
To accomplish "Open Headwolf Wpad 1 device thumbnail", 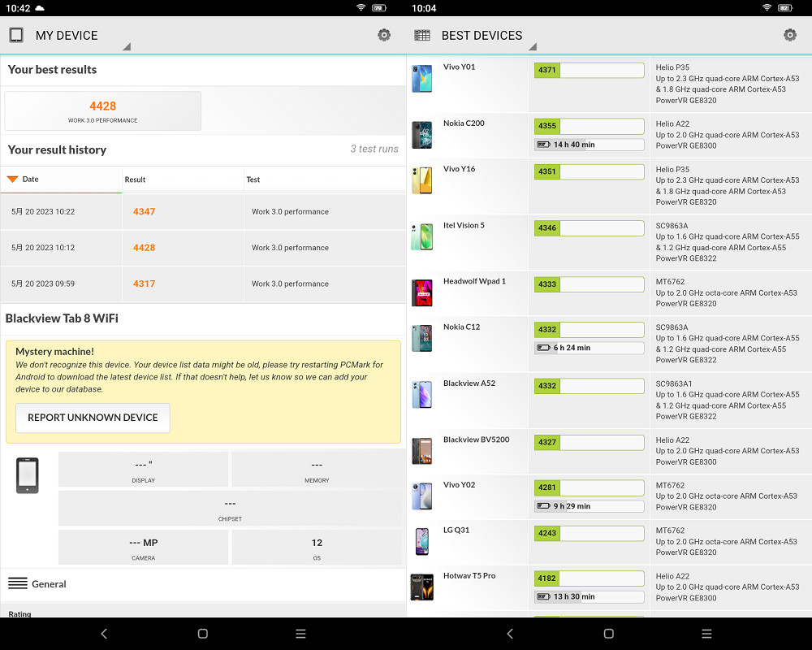I will (x=422, y=292).
